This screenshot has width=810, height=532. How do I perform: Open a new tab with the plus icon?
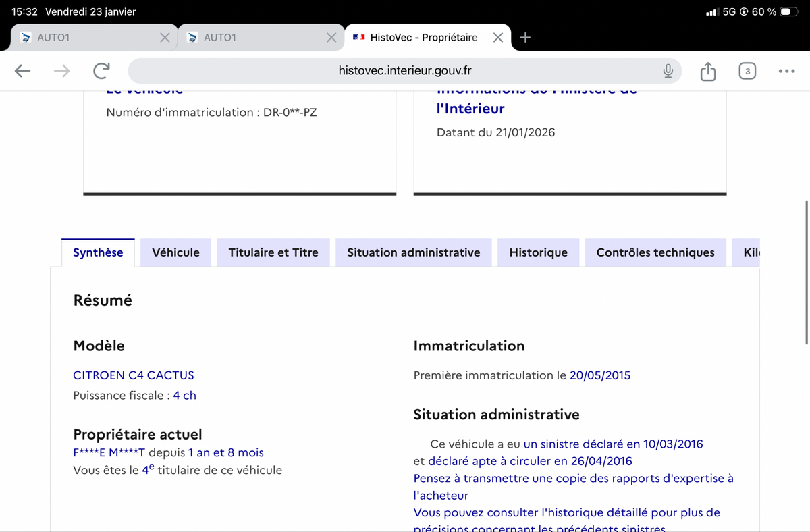525,38
